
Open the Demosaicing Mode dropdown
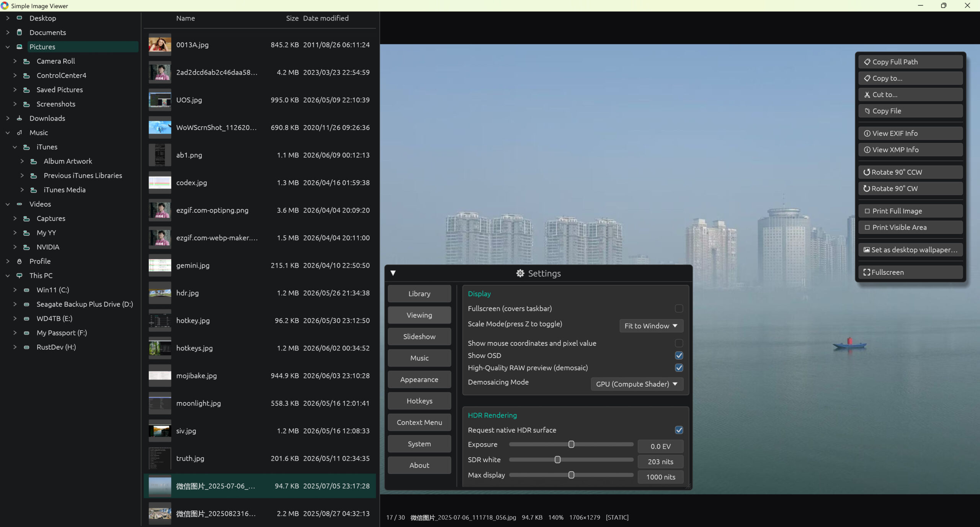coord(637,384)
